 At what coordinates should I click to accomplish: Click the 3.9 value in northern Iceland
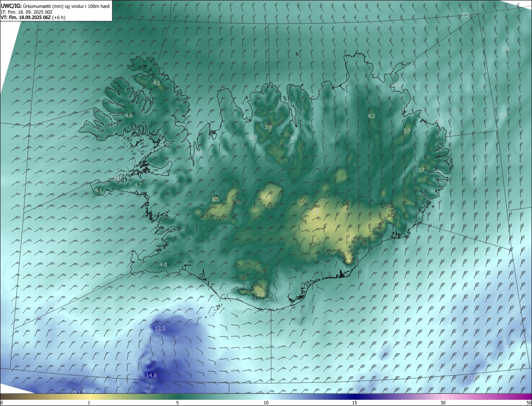pos(268,127)
